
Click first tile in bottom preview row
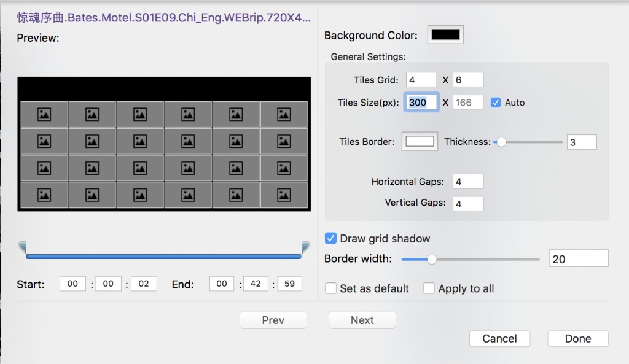pyautogui.click(x=44, y=195)
